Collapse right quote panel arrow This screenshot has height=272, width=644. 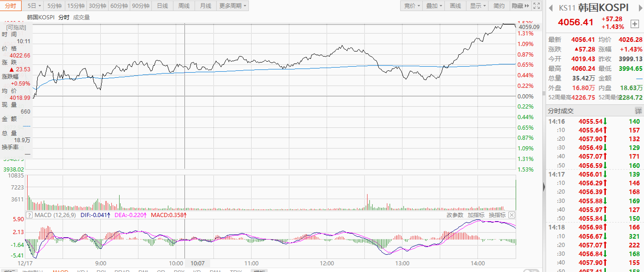[x=544, y=187]
